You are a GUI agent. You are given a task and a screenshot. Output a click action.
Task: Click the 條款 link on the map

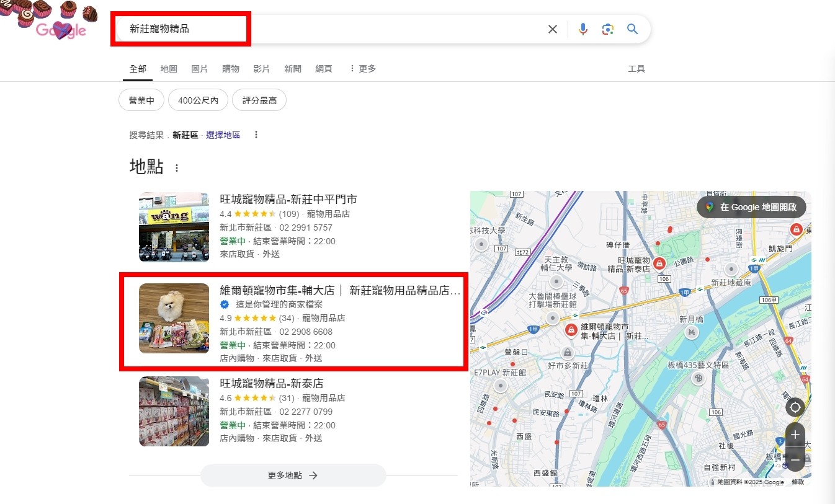pos(798,482)
